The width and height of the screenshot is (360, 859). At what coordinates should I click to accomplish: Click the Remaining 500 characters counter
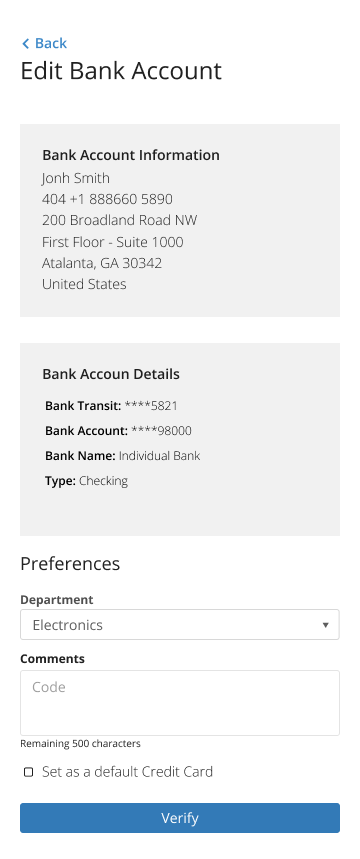(81, 743)
